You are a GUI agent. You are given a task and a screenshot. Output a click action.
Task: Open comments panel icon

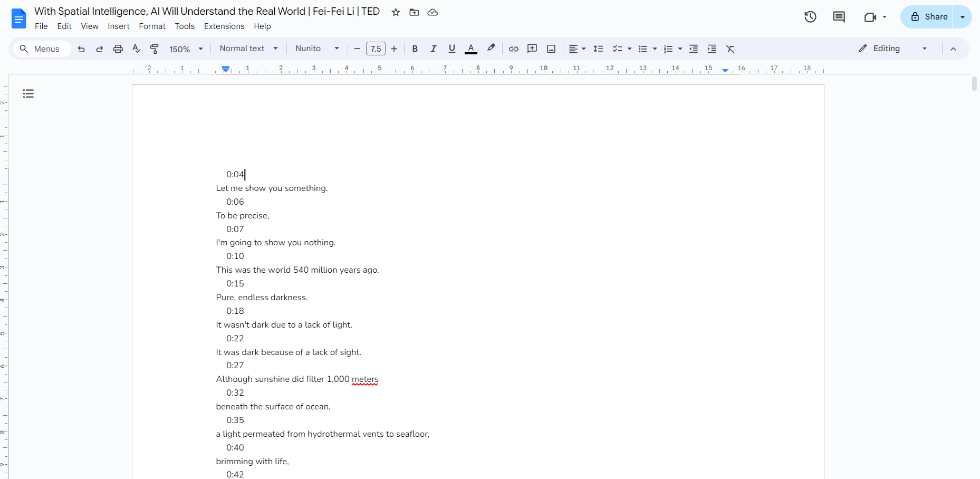coord(839,17)
